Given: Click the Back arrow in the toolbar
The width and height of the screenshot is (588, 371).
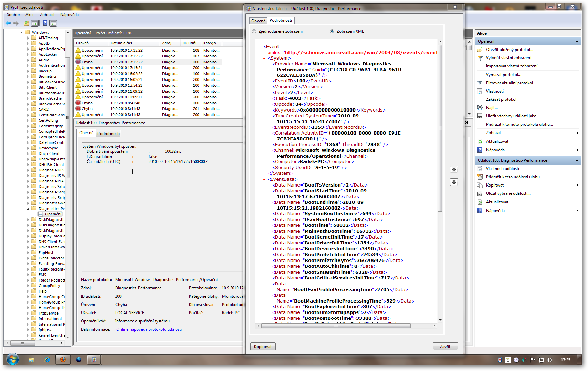Looking at the screenshot, I should click(8, 23).
